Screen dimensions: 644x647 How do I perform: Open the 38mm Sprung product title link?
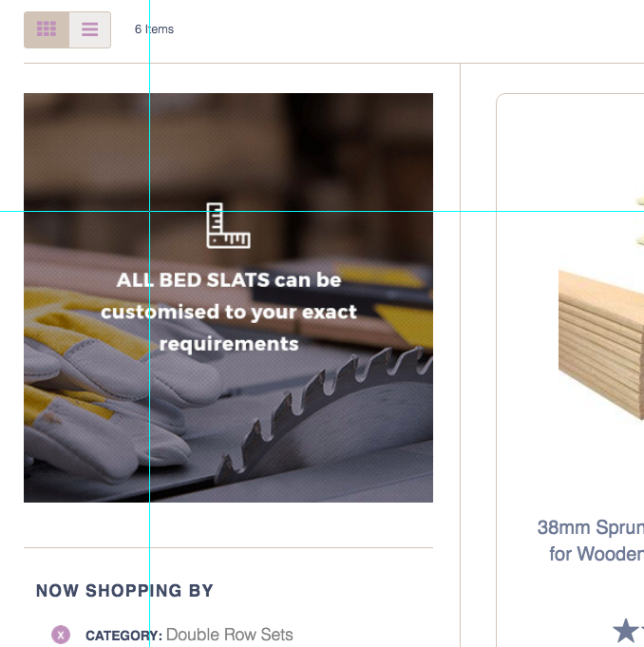(590, 527)
